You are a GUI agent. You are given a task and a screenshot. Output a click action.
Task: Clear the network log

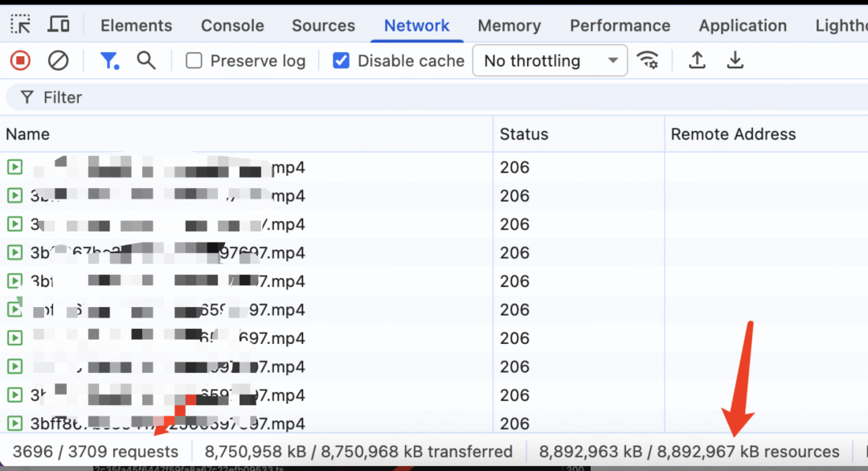tap(58, 60)
